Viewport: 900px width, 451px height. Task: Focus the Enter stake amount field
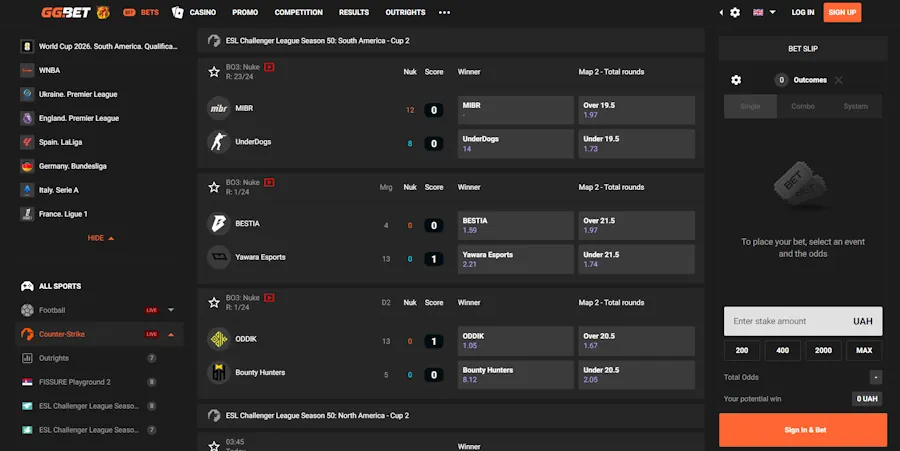[803, 321]
